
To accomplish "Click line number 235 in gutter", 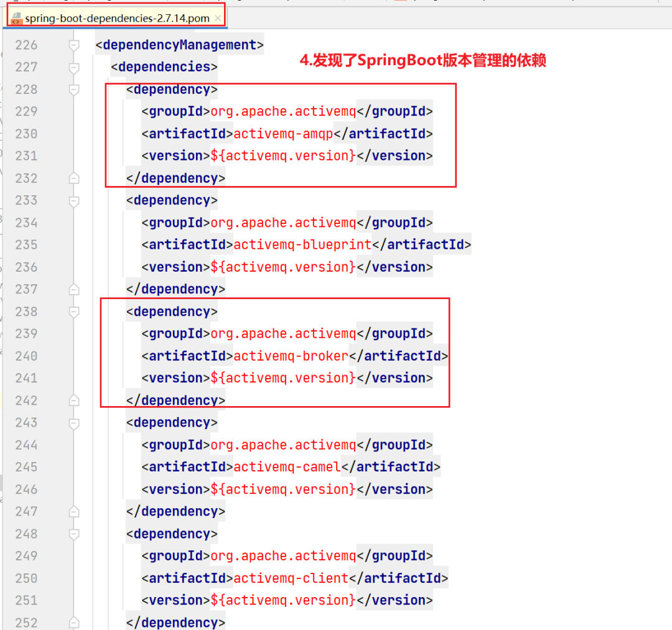I will (26, 245).
